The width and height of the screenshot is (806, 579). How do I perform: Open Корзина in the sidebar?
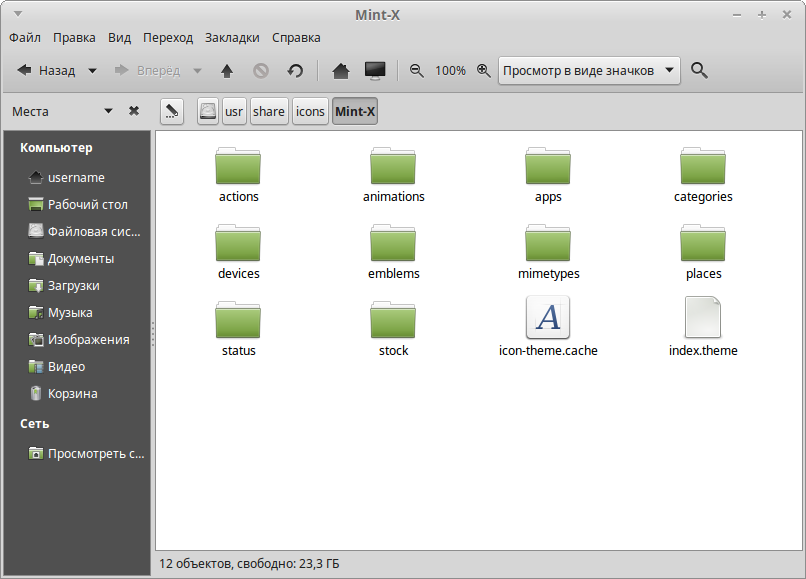[x=72, y=394]
